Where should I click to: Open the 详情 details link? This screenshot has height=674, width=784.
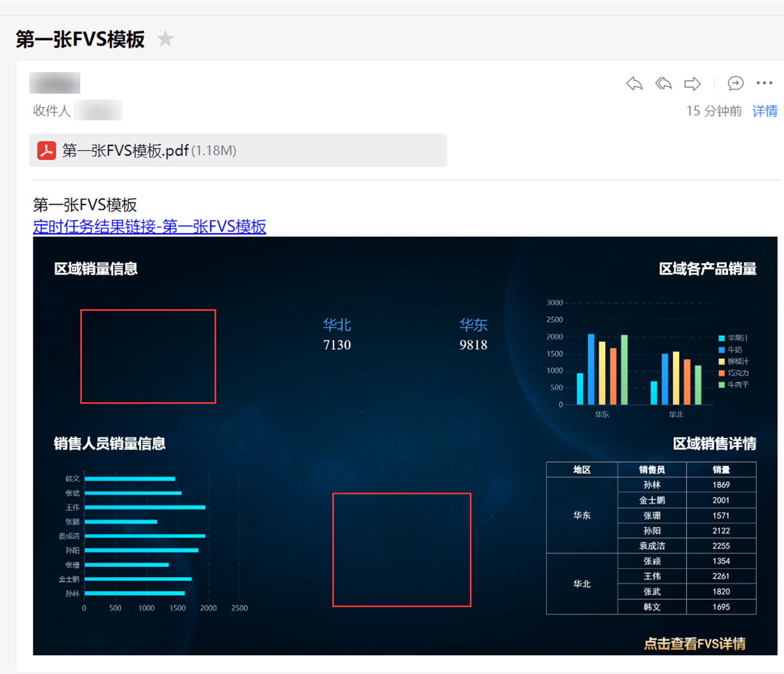[x=765, y=111]
